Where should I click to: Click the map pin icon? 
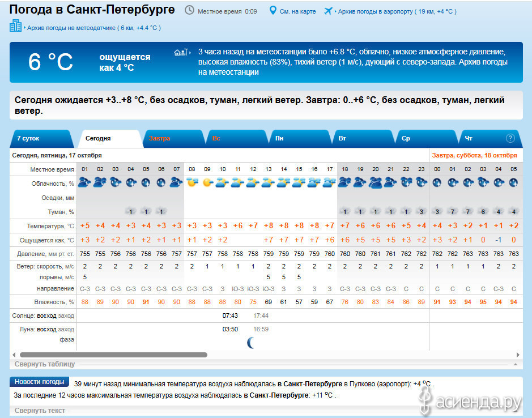click(273, 11)
